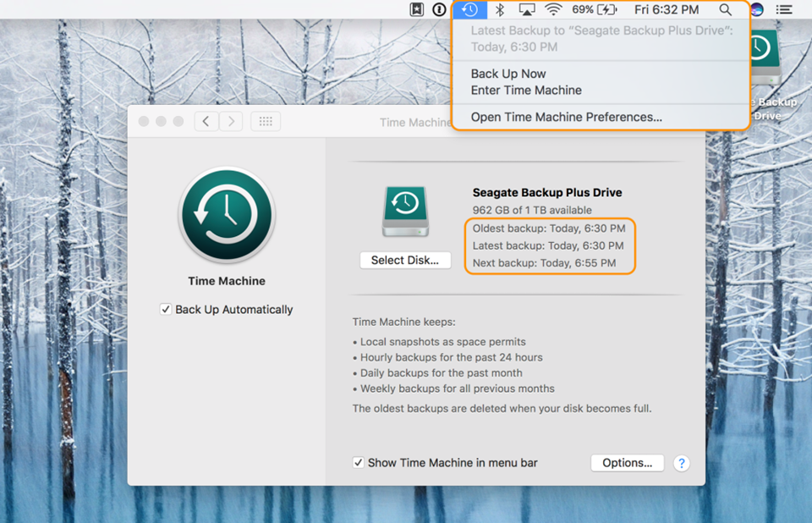The image size is (812, 523).
Task: Toggle Show Time Machine in menu bar
Action: (359, 463)
